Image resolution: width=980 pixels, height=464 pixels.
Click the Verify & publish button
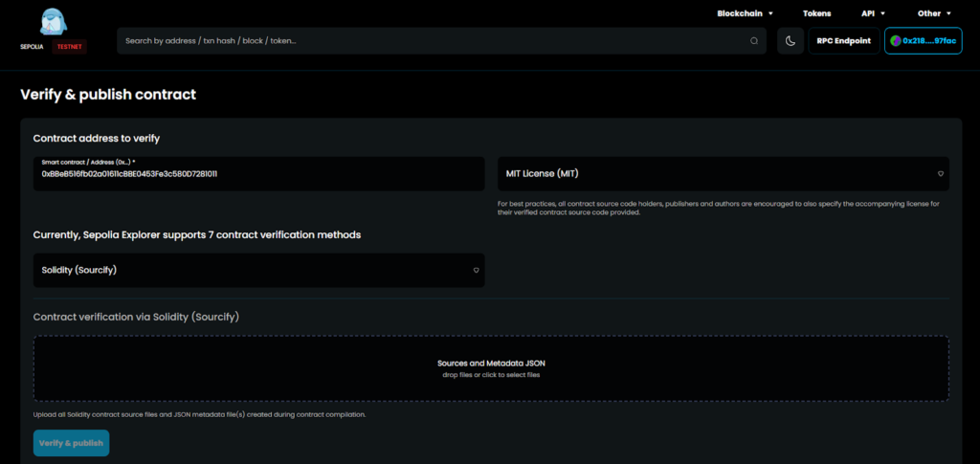71,443
